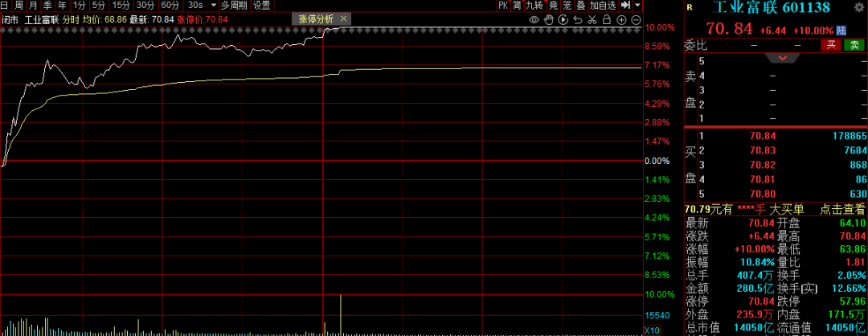Toggle the 简 simplified view button

point(517,6)
